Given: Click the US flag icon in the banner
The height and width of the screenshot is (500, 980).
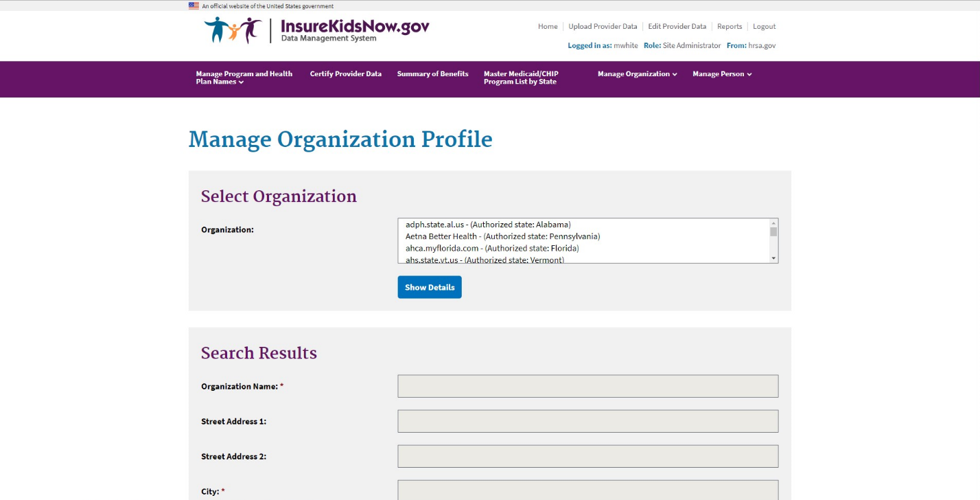Looking at the screenshot, I should tap(194, 5).
